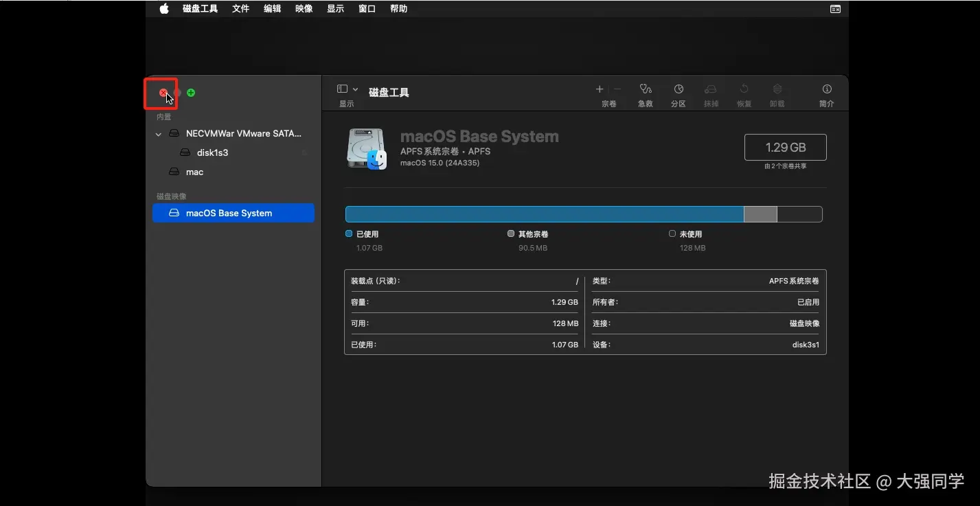This screenshot has width=980, height=506.
Task: Click the sidebar 显示 view icon
Action: pyautogui.click(x=342, y=89)
